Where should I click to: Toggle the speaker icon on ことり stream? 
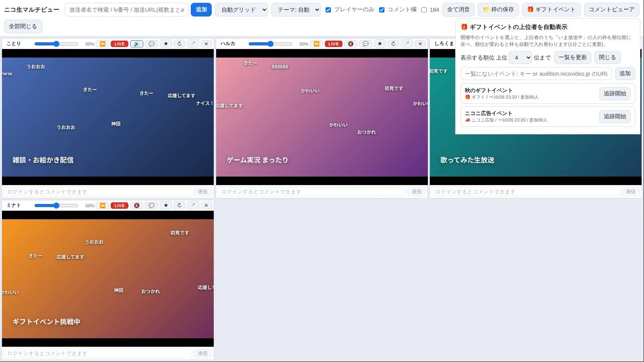click(x=136, y=44)
